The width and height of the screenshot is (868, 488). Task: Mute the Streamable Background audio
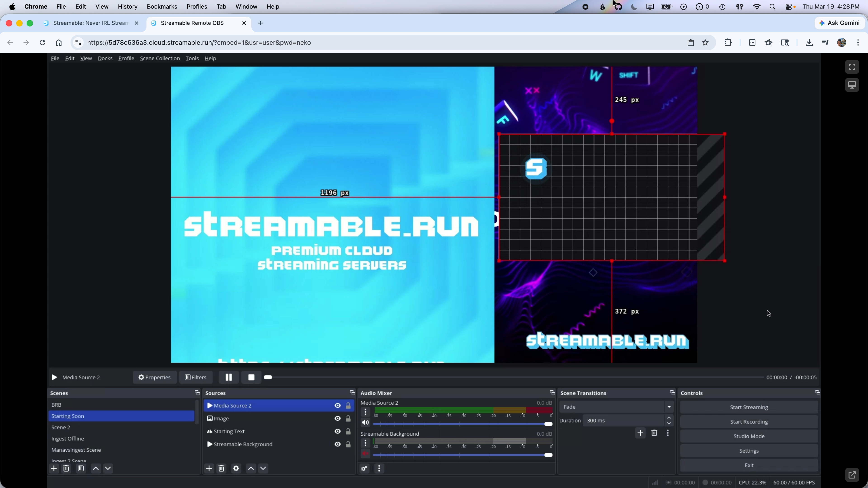(366, 453)
